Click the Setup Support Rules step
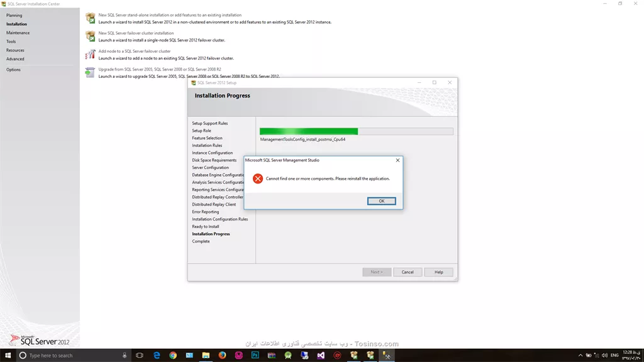Image resolution: width=644 pixels, height=362 pixels. coord(210,123)
